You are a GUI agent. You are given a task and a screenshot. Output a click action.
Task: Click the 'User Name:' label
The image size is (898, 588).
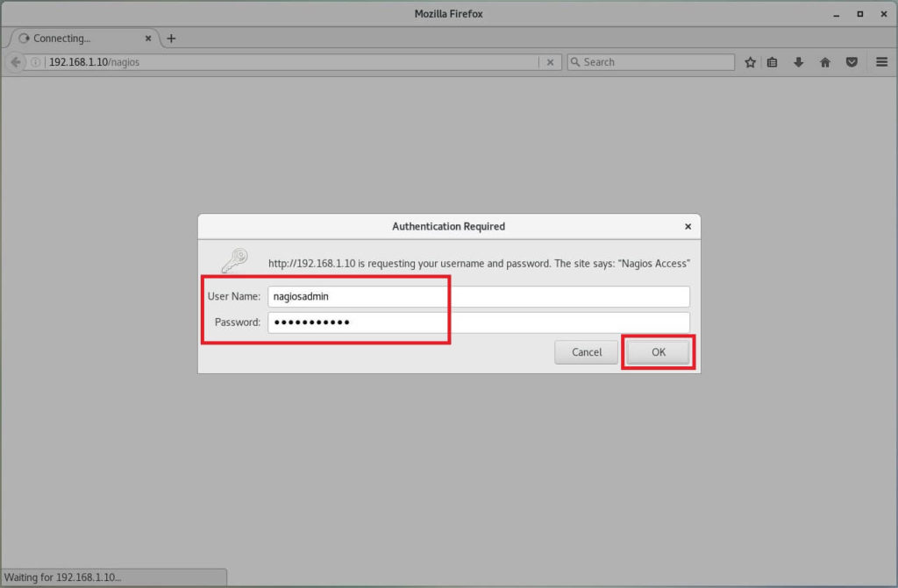(x=233, y=296)
